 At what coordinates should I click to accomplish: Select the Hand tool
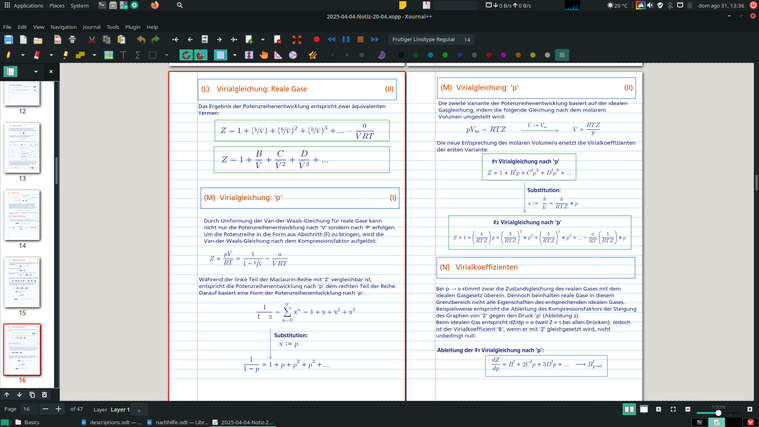264,55
